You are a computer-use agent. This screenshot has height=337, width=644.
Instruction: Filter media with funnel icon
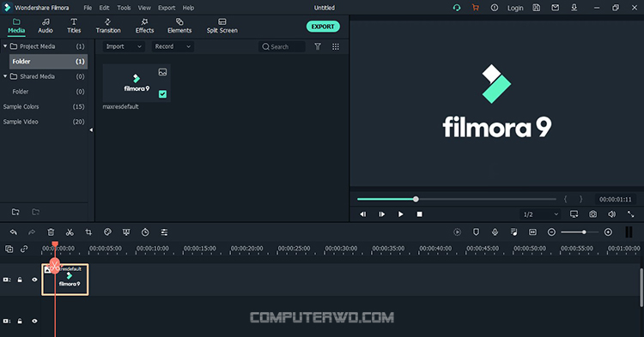click(318, 46)
